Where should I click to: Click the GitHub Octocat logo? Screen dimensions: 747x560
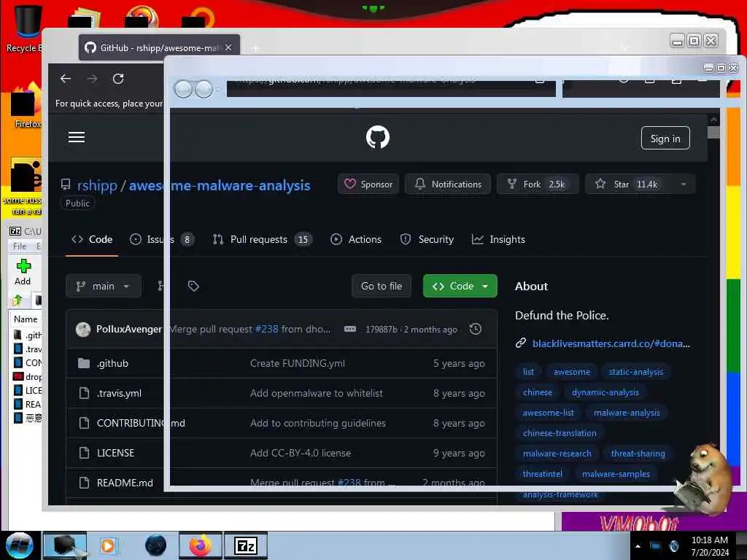pos(377,137)
